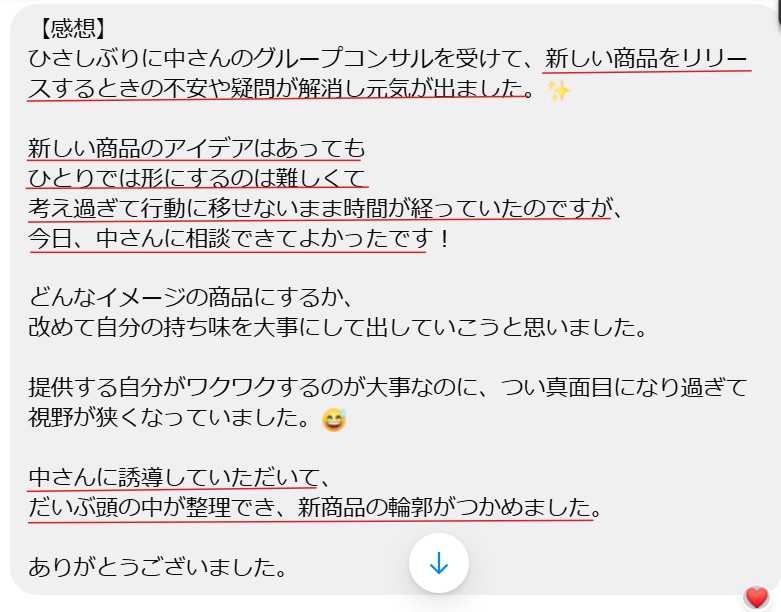Click underlined text 新しい商品をリリー
The height and width of the screenshot is (612, 781).
click(x=646, y=59)
